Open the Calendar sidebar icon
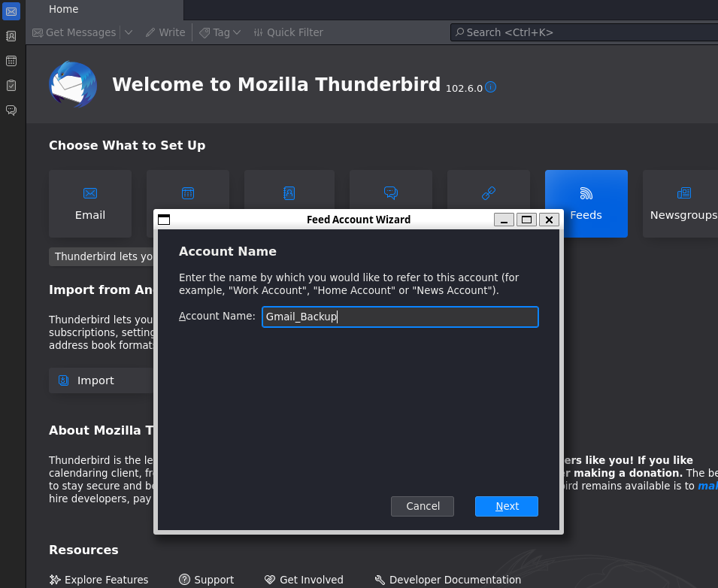The height and width of the screenshot is (588, 718). coord(11,60)
